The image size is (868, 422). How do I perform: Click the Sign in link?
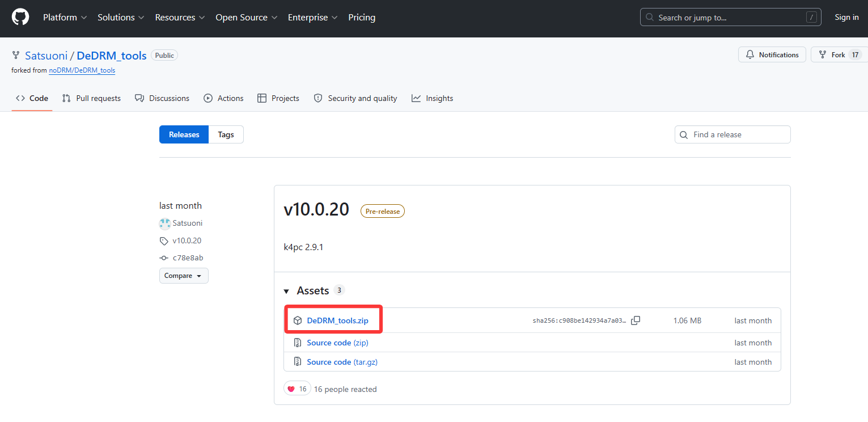pyautogui.click(x=846, y=18)
